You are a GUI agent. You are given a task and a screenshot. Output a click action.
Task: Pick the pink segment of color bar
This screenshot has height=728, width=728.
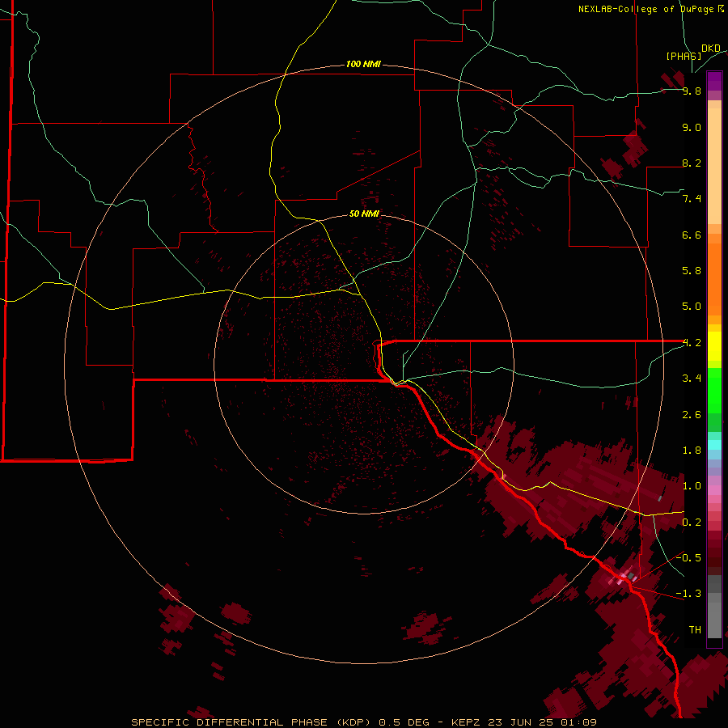(714, 490)
